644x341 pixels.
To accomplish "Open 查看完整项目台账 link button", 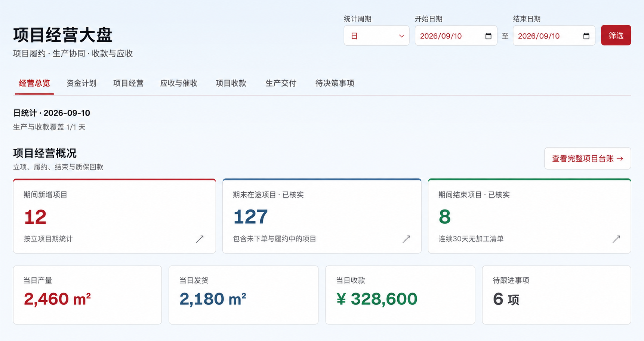I will click(588, 158).
